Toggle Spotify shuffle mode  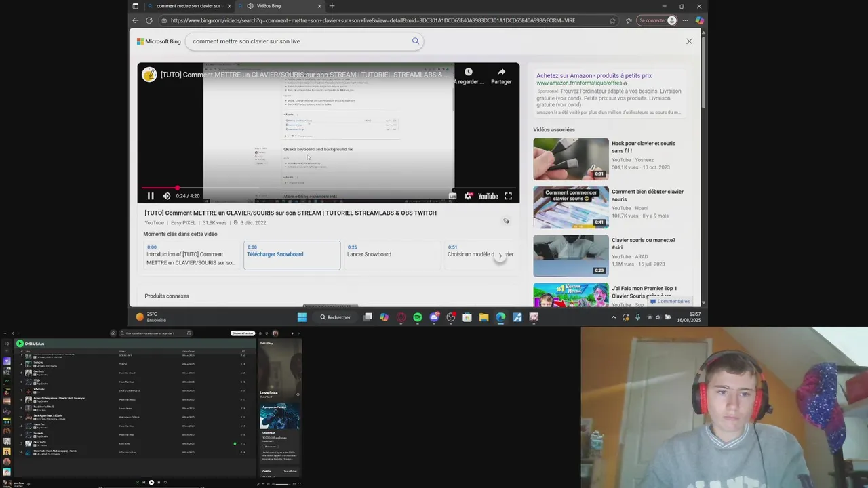tap(138, 483)
